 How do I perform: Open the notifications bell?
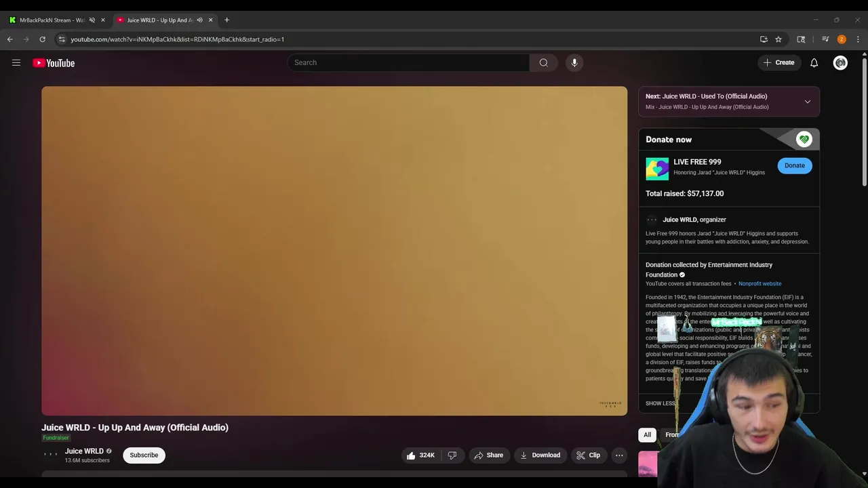(x=814, y=62)
